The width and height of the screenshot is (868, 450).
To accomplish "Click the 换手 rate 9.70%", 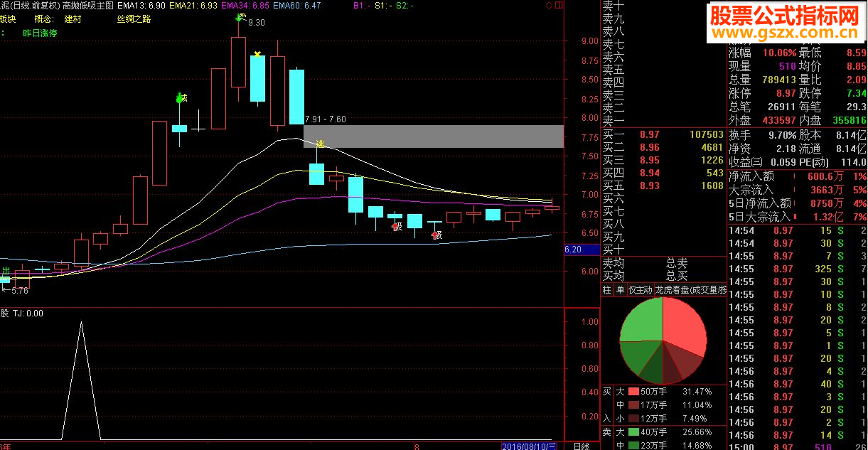I will click(782, 134).
